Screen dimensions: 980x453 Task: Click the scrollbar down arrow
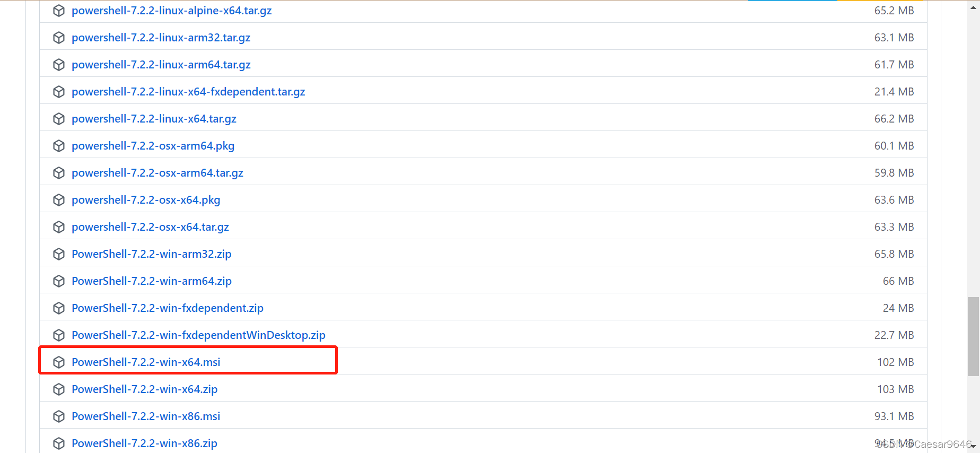click(x=973, y=447)
